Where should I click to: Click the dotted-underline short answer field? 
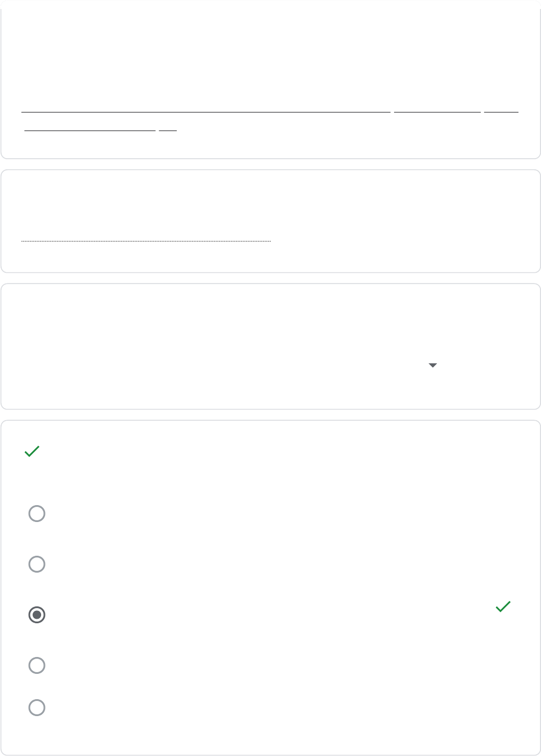pos(146,235)
